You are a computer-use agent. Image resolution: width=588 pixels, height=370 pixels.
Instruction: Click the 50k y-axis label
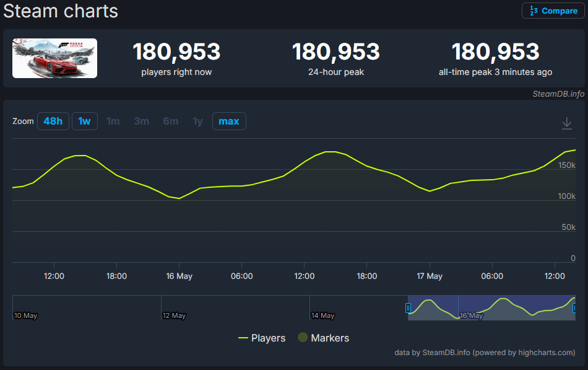pyautogui.click(x=568, y=227)
